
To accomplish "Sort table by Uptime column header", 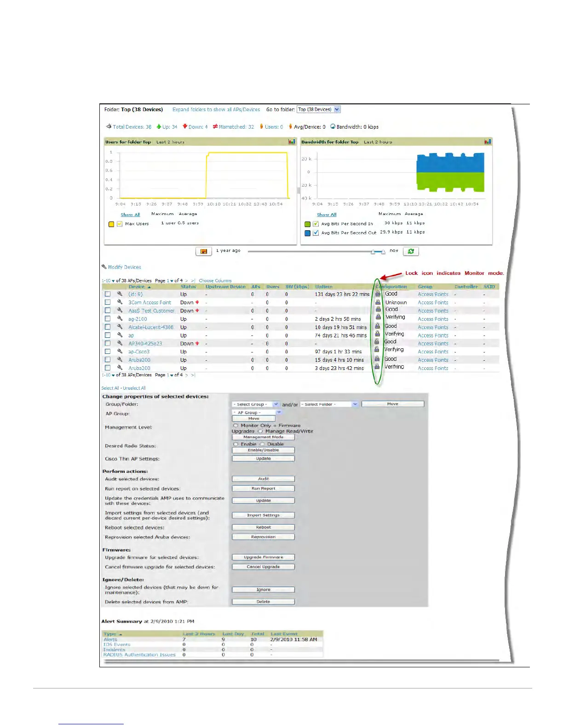I will pyautogui.click(x=324, y=286).
